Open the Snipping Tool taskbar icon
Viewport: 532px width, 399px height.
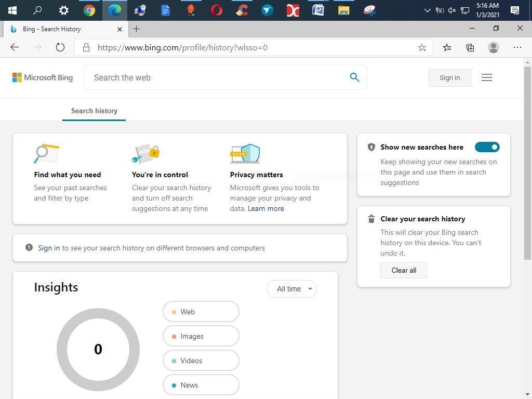(x=369, y=10)
